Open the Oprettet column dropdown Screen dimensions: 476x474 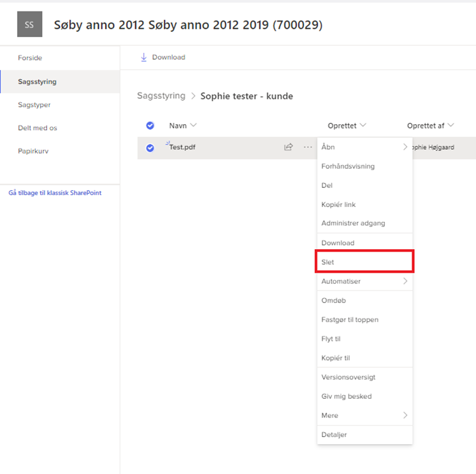tap(363, 126)
